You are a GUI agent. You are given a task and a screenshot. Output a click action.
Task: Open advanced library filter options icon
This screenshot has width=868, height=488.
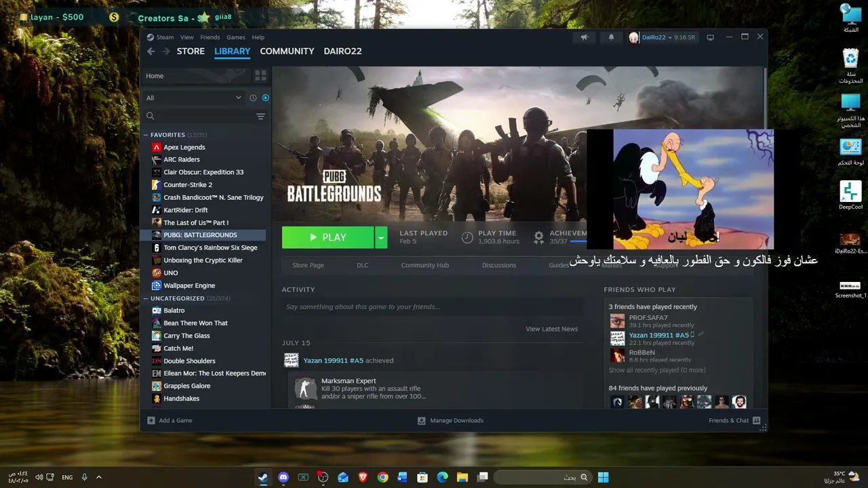[x=260, y=117]
